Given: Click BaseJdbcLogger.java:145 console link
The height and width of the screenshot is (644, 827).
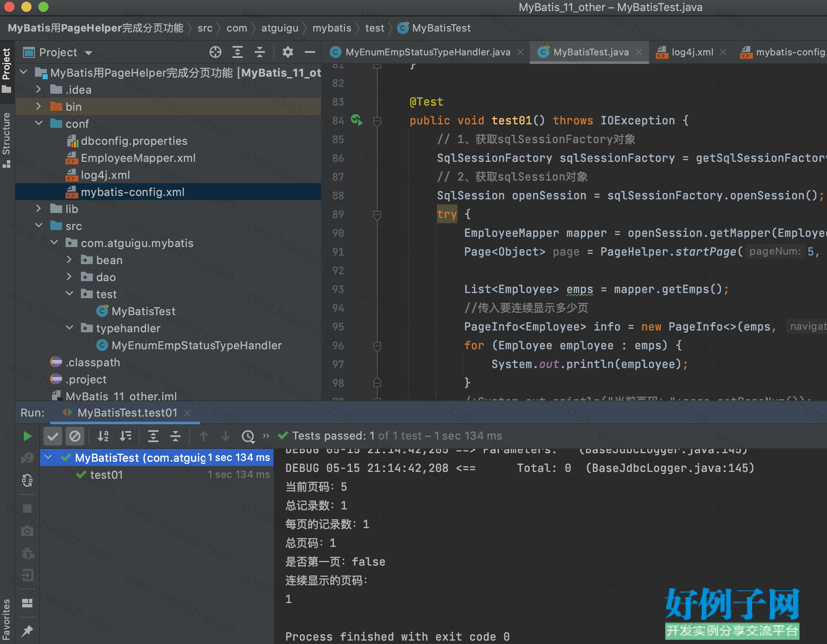Looking at the screenshot, I should pyautogui.click(x=670, y=468).
